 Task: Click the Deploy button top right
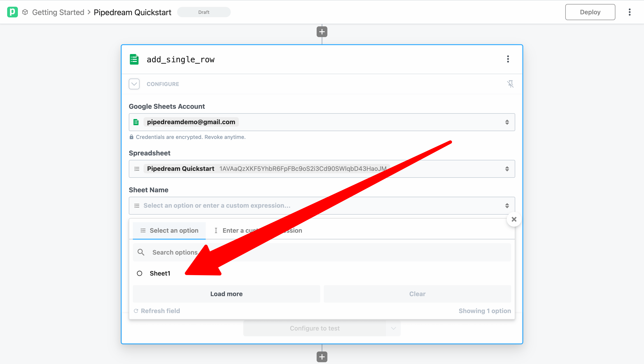[x=590, y=12]
